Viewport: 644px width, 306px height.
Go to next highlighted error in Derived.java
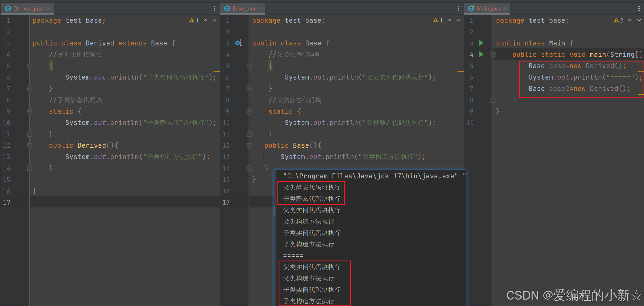tap(214, 20)
